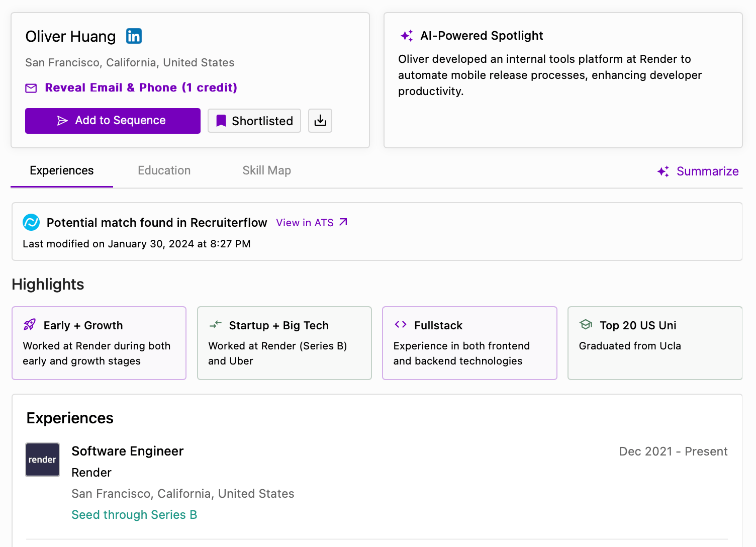This screenshot has height=547, width=756.
Task: Open Oliver Huang's LinkedIn profile icon
Action: click(134, 36)
